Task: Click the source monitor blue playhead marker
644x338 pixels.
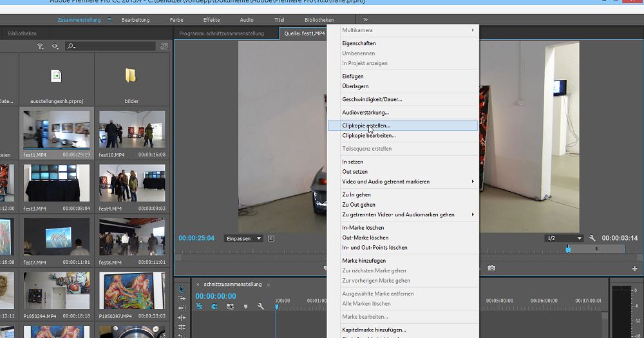Action: 568,249
